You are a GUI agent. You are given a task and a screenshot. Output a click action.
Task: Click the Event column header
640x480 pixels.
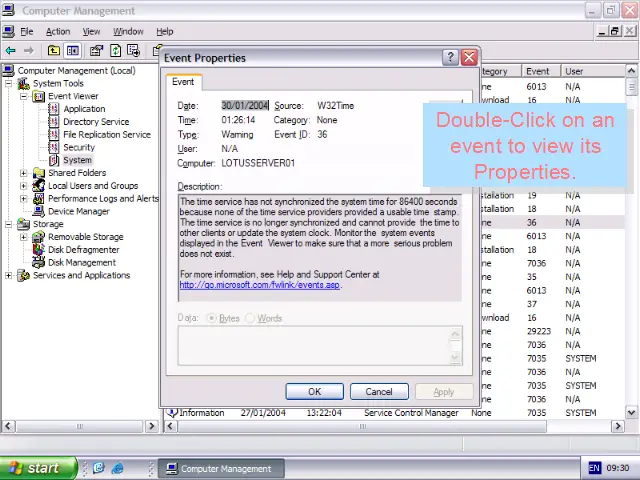(x=541, y=71)
